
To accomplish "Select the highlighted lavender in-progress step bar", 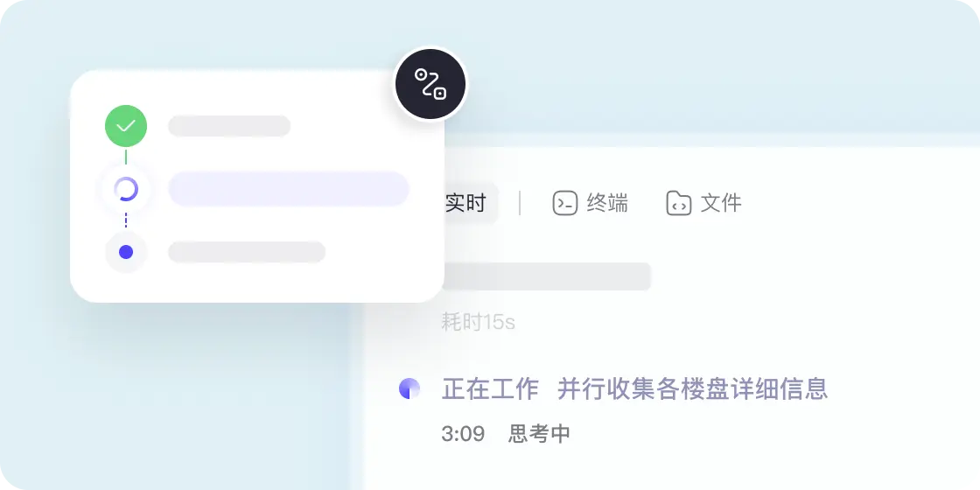I will point(289,189).
